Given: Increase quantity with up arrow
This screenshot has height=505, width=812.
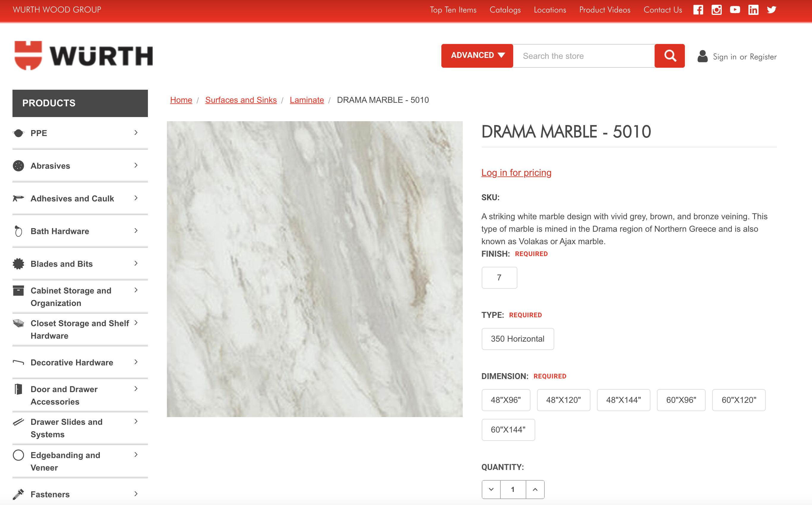Looking at the screenshot, I should point(535,489).
